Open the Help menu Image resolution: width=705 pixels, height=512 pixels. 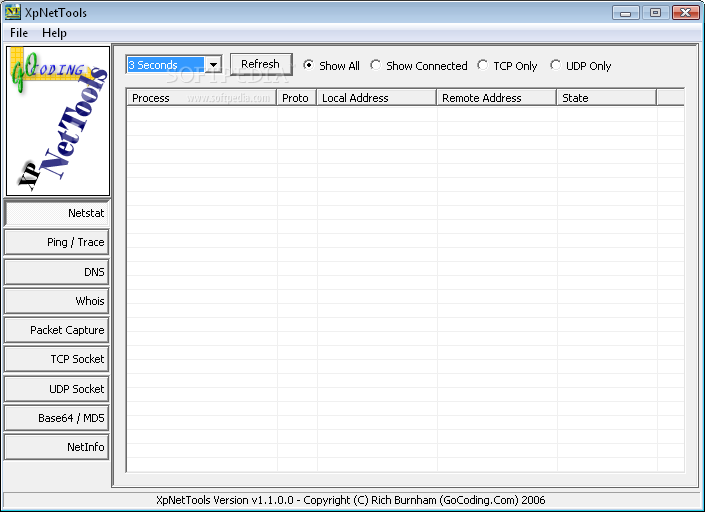(x=54, y=33)
